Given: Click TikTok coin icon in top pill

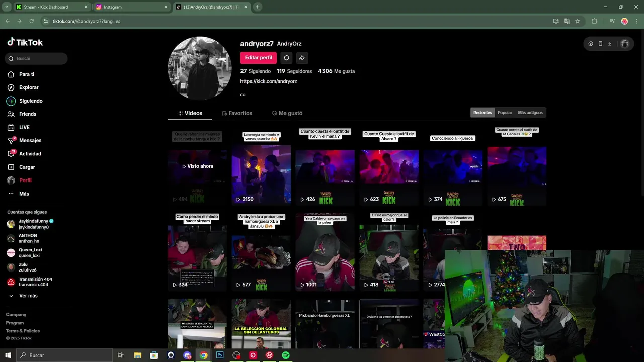Looking at the screenshot, I should [591, 44].
